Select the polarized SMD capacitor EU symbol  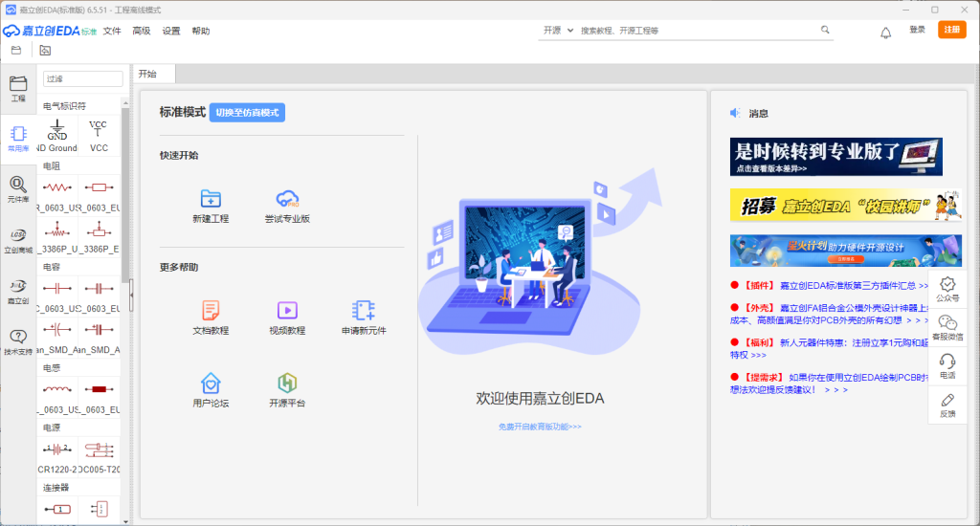tap(99, 338)
